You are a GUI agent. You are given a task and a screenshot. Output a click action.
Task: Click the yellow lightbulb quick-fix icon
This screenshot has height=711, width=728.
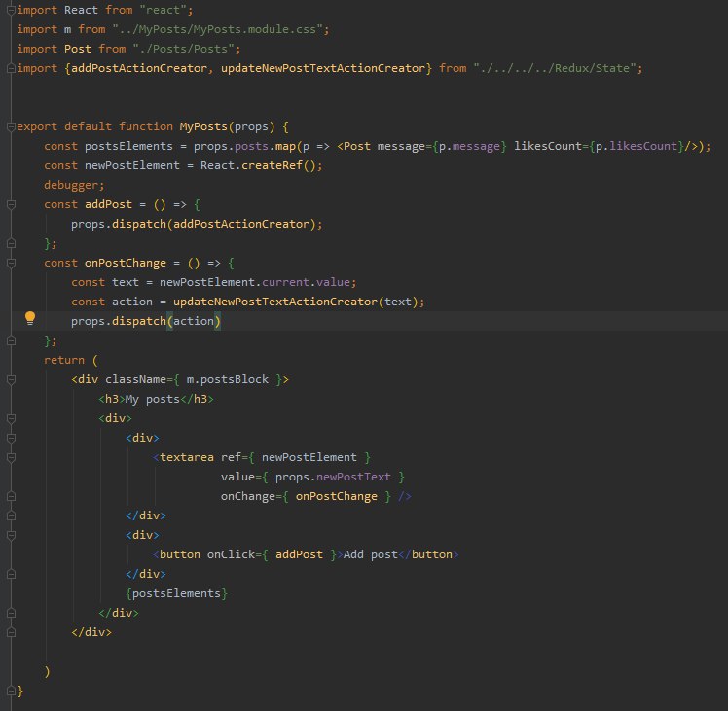30,318
